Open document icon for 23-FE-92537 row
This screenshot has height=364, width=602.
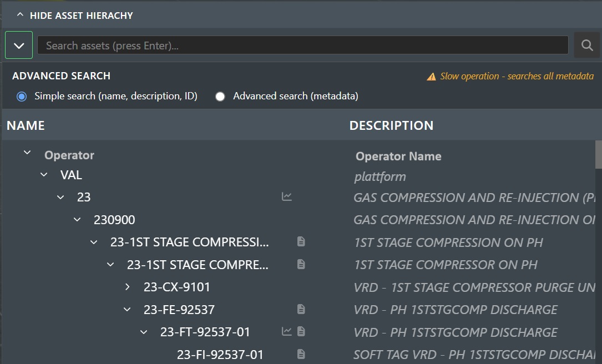click(x=301, y=309)
